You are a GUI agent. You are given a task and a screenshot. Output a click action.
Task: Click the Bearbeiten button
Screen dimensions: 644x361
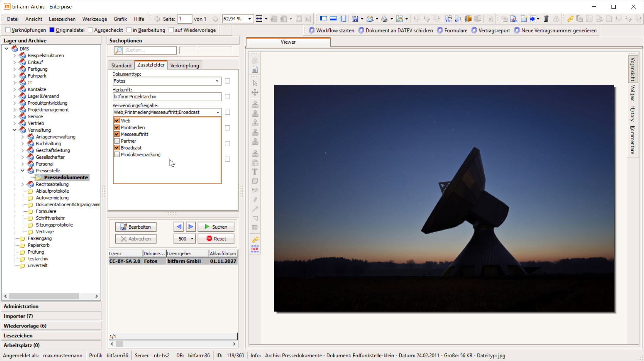(x=136, y=227)
